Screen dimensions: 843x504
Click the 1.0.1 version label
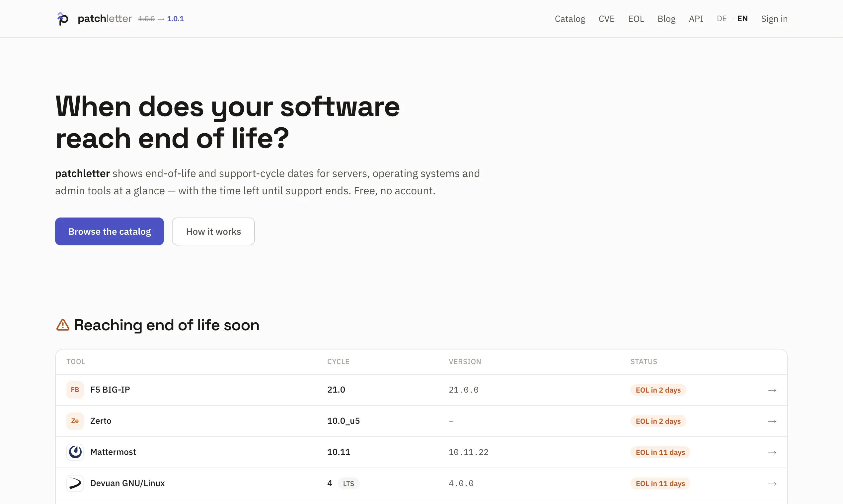pyautogui.click(x=175, y=19)
